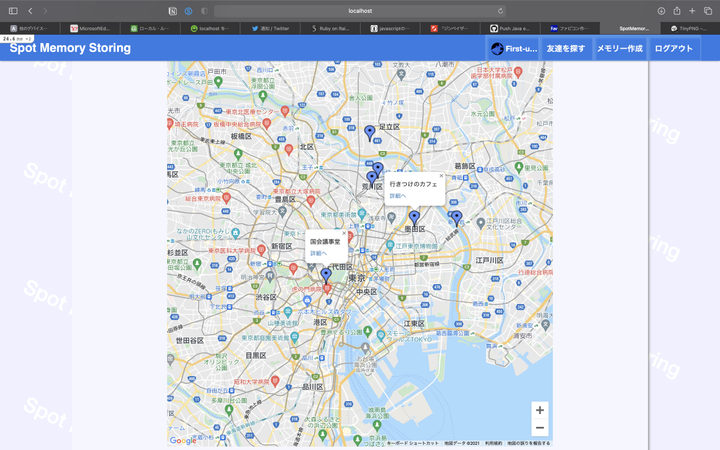Viewport: 720px width, 450px height.
Task: Open the ローカル・ルー tab
Action: click(x=150, y=28)
